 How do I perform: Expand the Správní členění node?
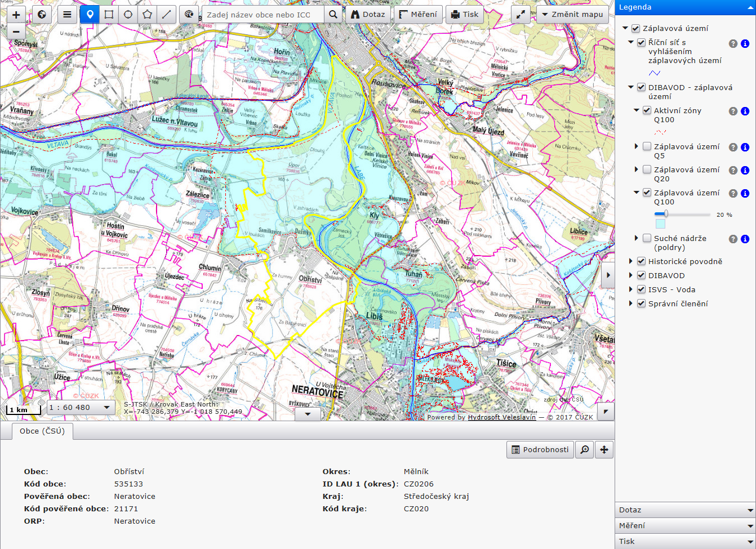tap(631, 303)
